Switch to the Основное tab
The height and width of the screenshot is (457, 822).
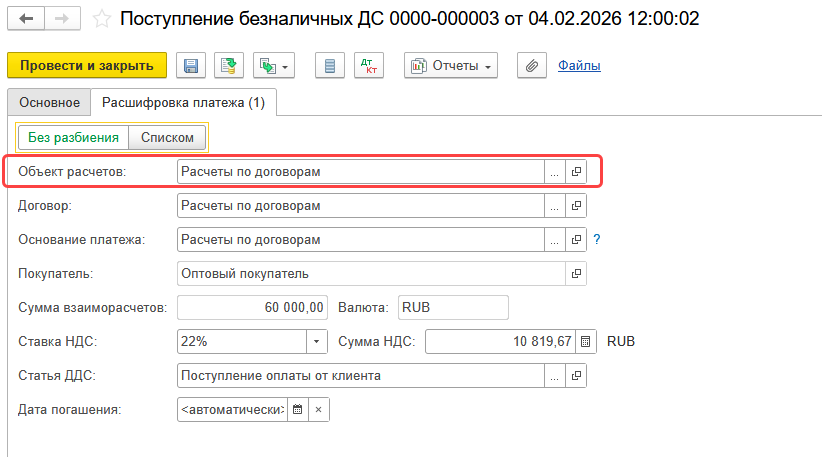pyautogui.click(x=49, y=102)
